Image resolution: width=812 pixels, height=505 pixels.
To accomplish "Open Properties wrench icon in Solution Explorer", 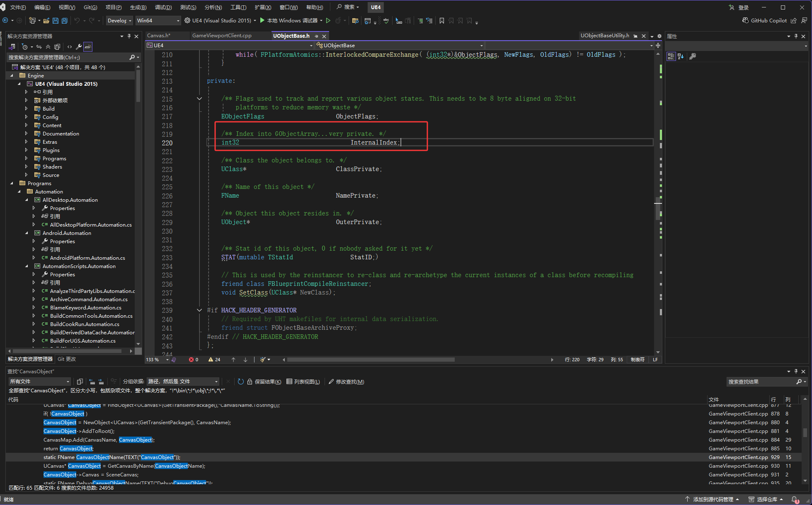I will [x=79, y=47].
